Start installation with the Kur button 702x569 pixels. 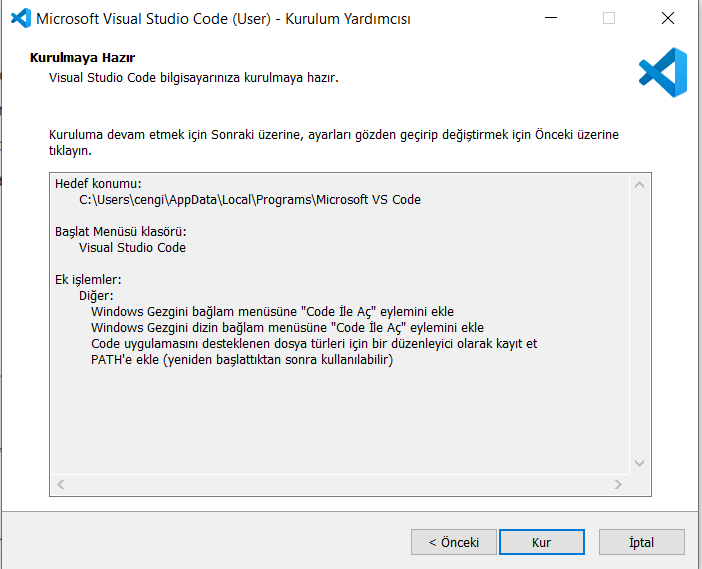tap(541, 542)
